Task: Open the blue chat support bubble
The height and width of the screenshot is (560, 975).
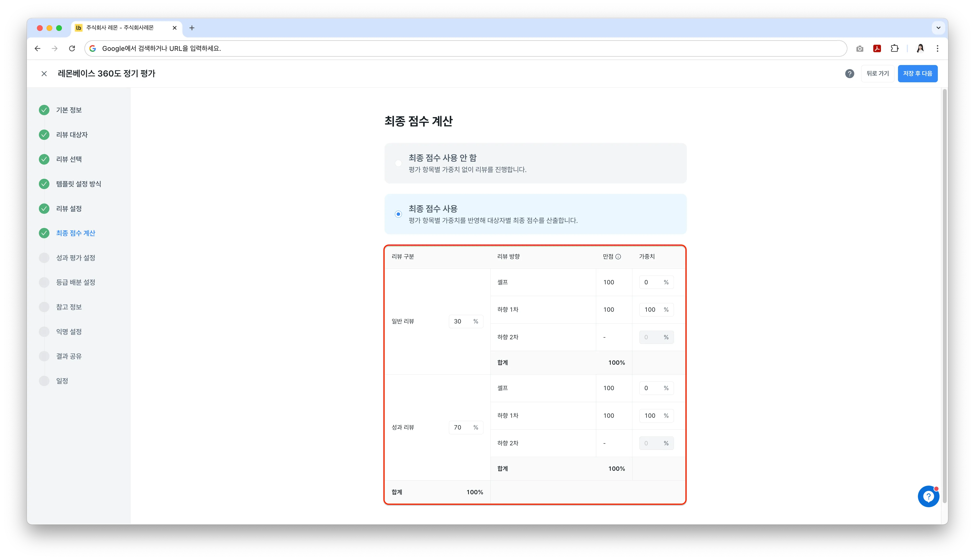Action: pyautogui.click(x=928, y=497)
